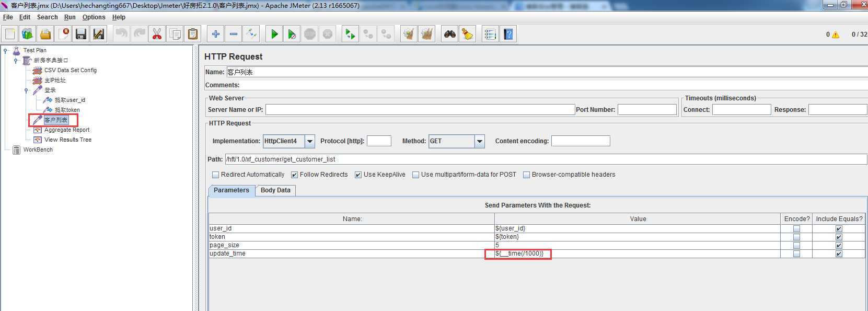The image size is (868, 311).
Task: Open the Run menu
Action: [70, 17]
